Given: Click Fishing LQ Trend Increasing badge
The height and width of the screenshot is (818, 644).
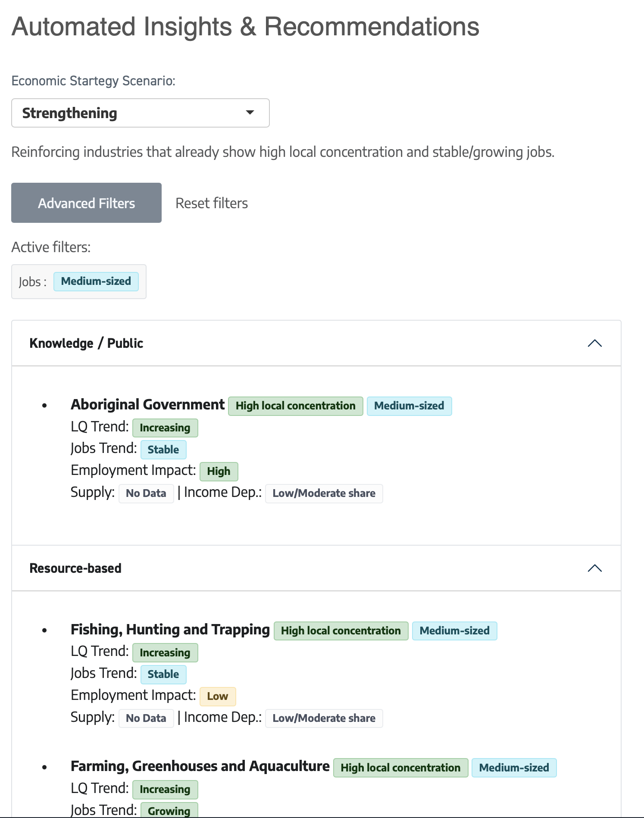Looking at the screenshot, I should pos(165,653).
